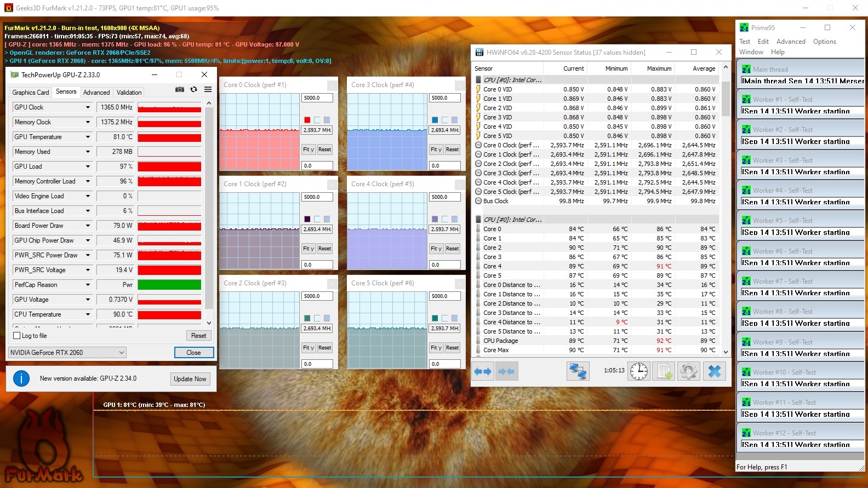This screenshot has height=488, width=868.
Task: Click the Core 4 graph minimum value field
Action: (x=445, y=265)
